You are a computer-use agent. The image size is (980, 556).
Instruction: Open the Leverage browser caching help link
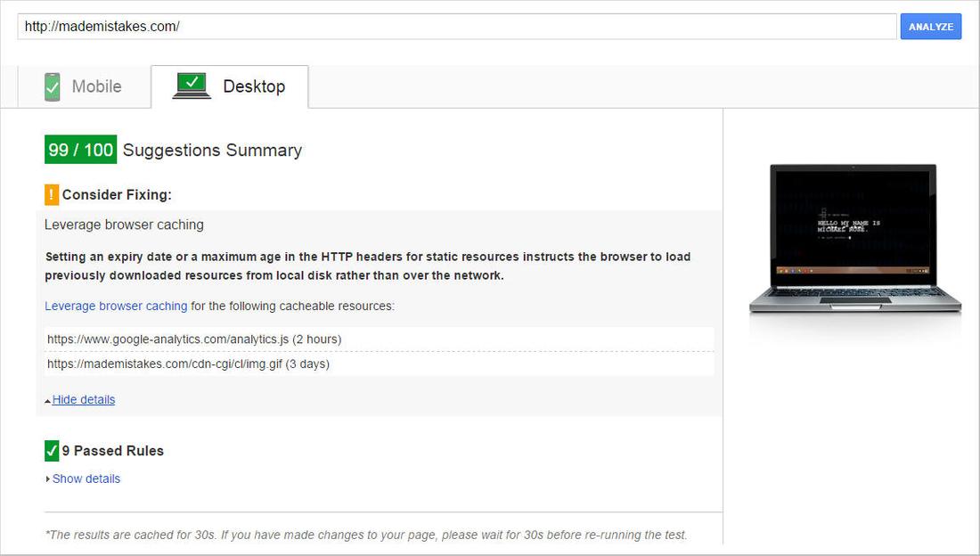pos(115,306)
